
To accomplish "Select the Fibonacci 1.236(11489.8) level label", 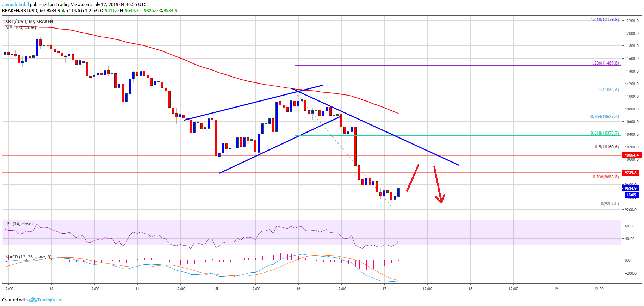I will (605, 63).
